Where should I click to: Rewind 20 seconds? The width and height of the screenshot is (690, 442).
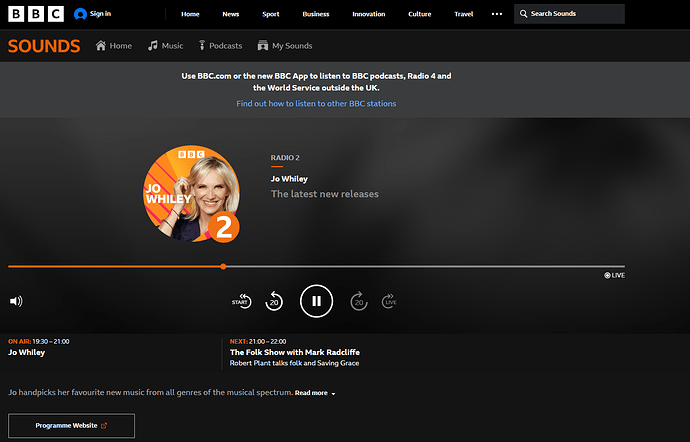click(x=274, y=302)
